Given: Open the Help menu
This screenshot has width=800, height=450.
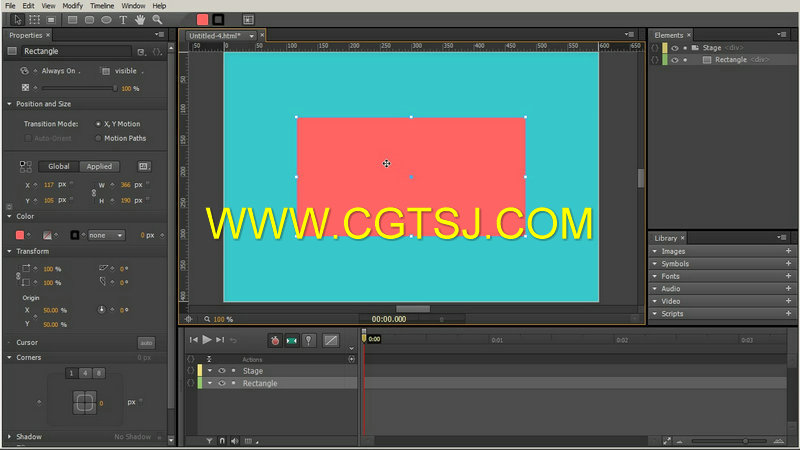Looking at the screenshot, I should pos(159,6).
